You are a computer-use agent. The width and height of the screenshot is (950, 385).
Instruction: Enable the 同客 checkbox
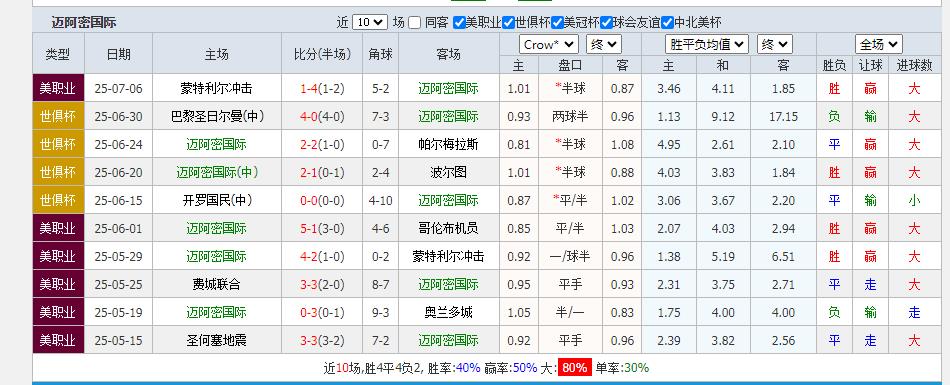point(414,23)
